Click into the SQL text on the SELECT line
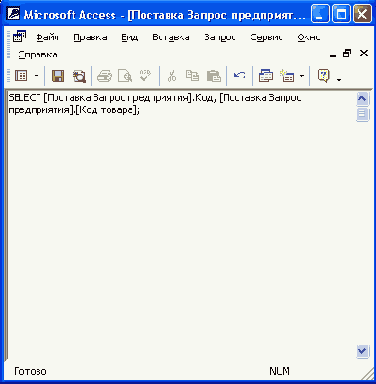Image resolution: width=376 pixels, height=384 pixels. [155, 98]
